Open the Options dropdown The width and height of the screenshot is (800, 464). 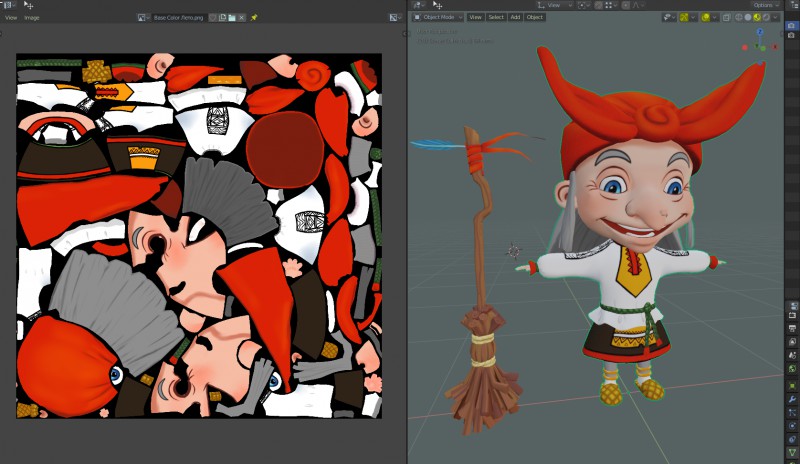click(x=766, y=5)
